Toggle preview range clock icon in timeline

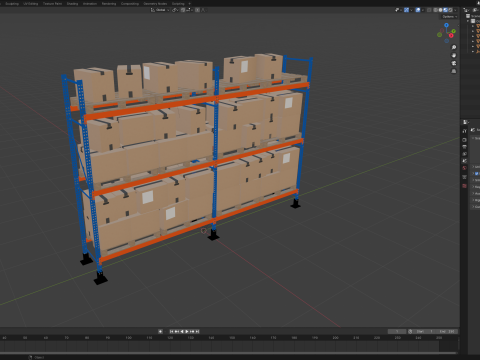(410, 331)
